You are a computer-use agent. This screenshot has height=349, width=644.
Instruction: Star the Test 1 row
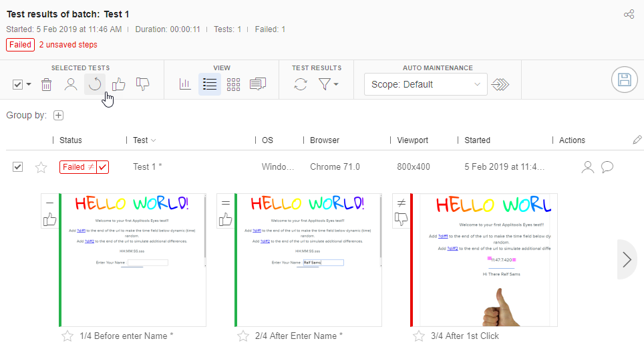pos(41,167)
